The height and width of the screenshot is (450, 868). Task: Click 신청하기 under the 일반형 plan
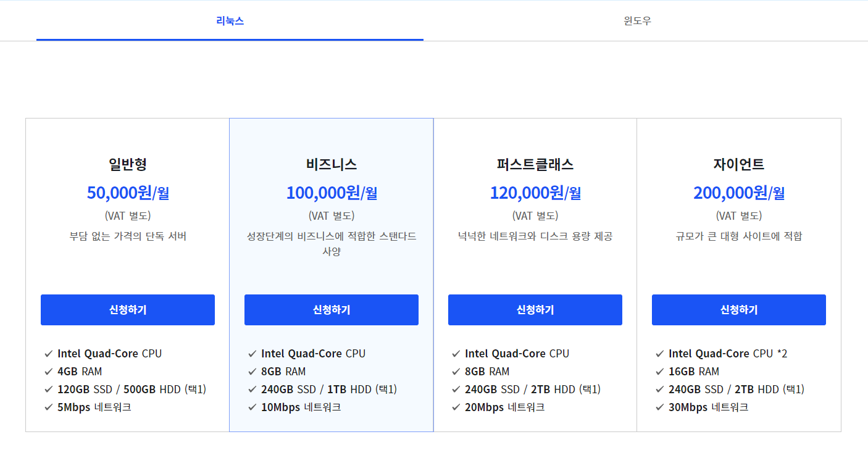(127, 310)
